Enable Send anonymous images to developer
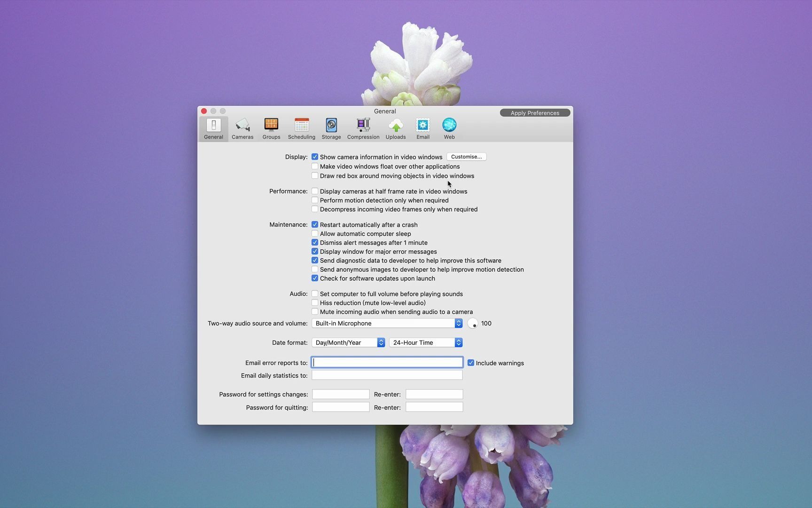812x508 pixels. 315,269
